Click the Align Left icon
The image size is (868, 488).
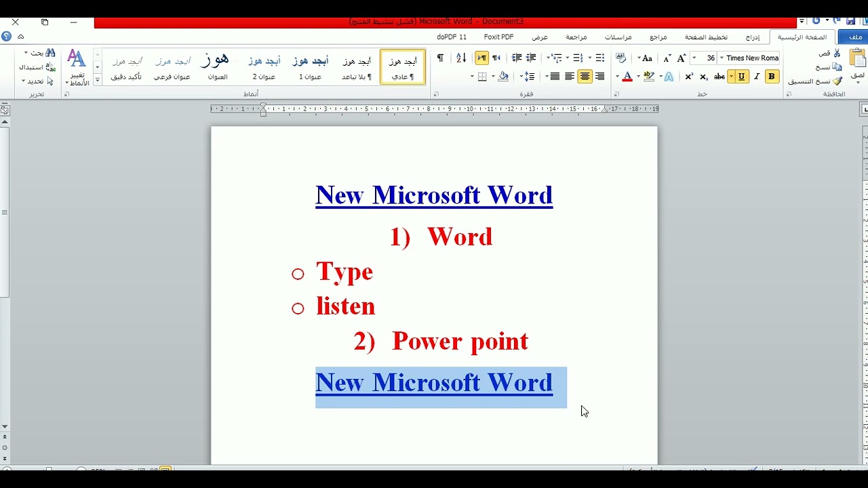coord(570,77)
